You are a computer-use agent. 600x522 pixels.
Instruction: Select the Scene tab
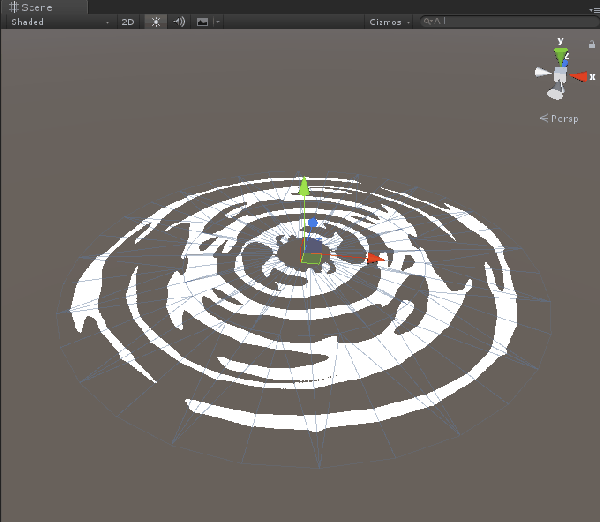[30, 7]
